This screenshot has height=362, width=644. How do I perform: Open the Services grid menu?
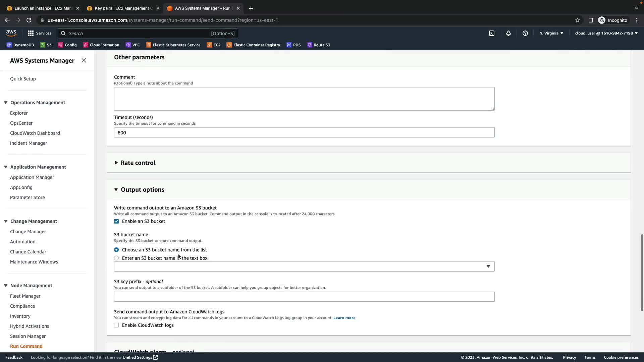click(x=39, y=33)
